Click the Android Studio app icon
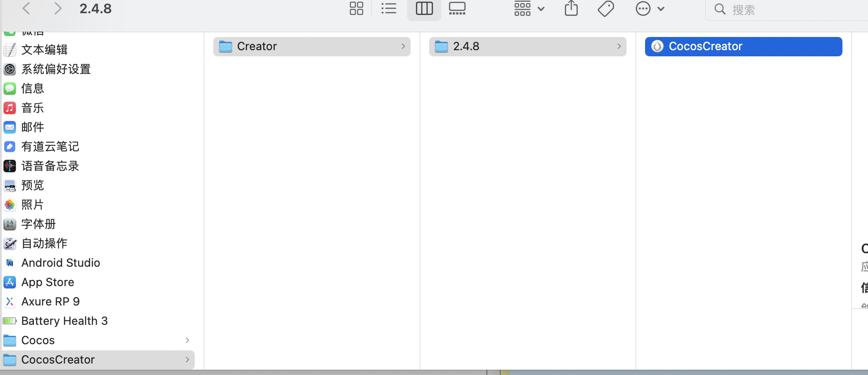Image resolution: width=868 pixels, height=375 pixels. coord(10,263)
